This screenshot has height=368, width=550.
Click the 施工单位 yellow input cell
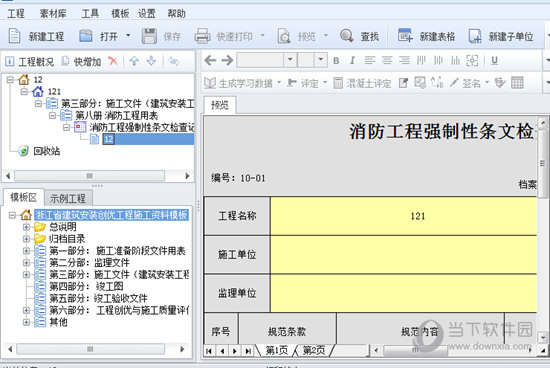404,255
